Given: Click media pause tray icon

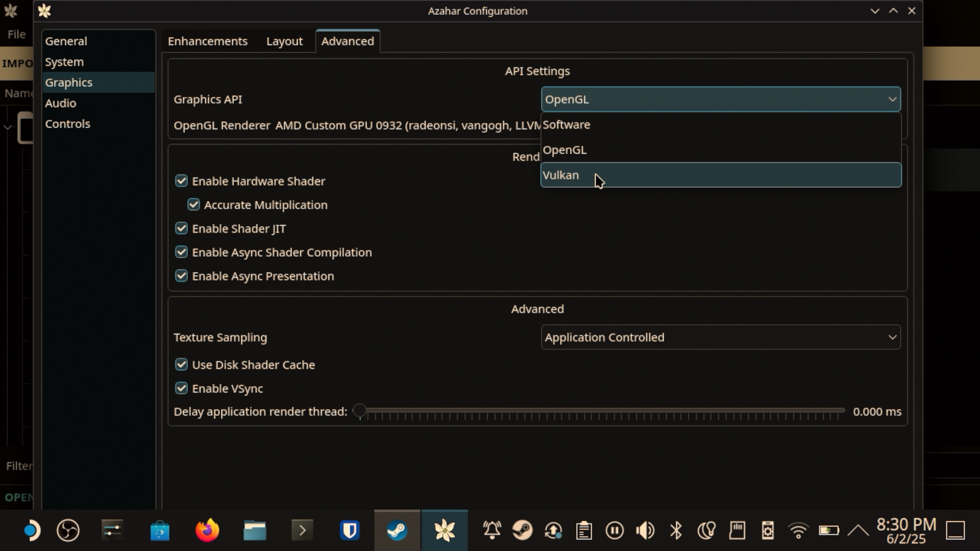Looking at the screenshot, I should [615, 531].
